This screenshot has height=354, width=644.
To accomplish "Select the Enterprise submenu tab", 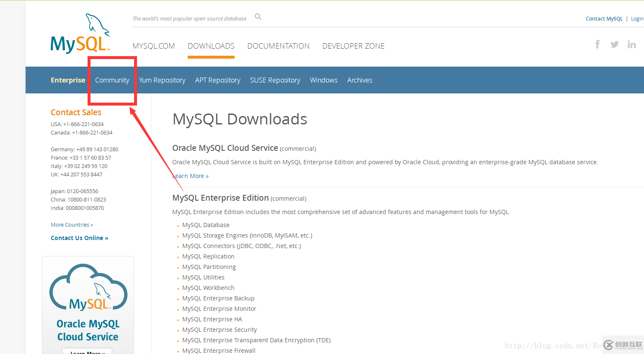I will [x=68, y=80].
